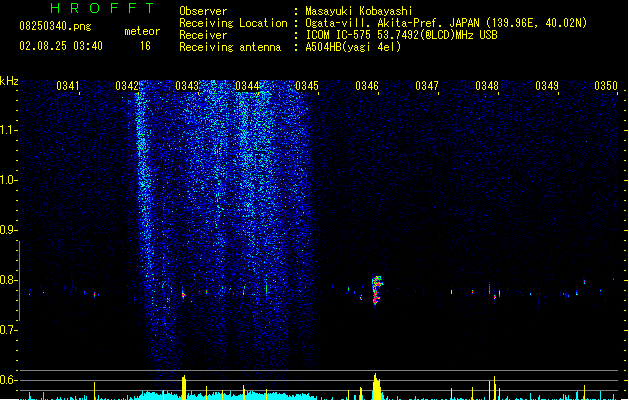This screenshot has height=400, width=629.
Task: Click the 0.6 frequency axis label
Action: click(x=8, y=380)
